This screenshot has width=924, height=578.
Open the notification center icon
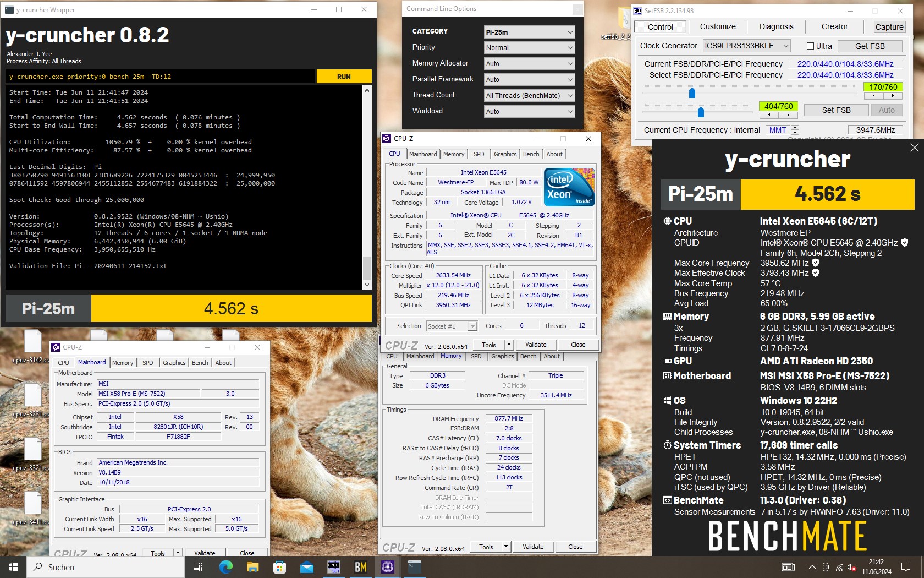pos(905,567)
